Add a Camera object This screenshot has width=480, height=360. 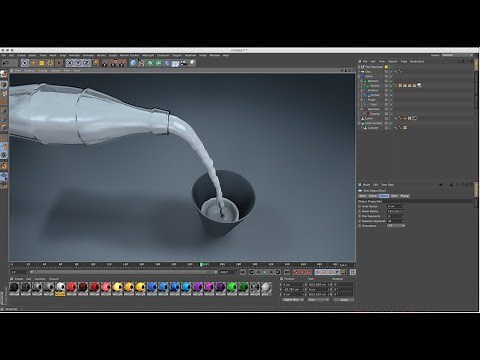pyautogui.click(x=184, y=63)
